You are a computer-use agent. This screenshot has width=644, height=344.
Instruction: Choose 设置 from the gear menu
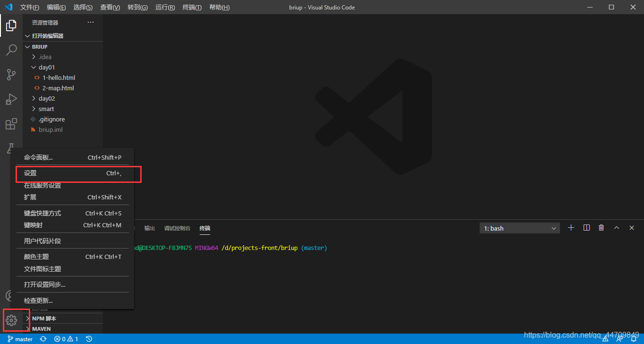(73, 173)
